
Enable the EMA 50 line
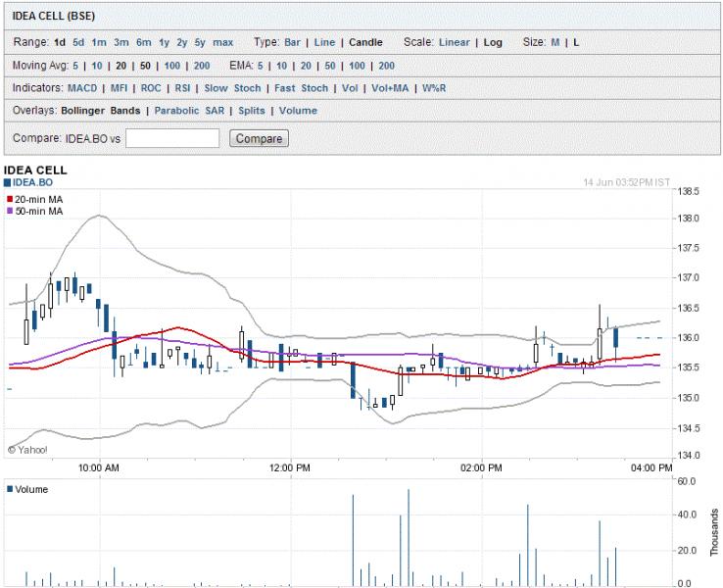(x=330, y=66)
